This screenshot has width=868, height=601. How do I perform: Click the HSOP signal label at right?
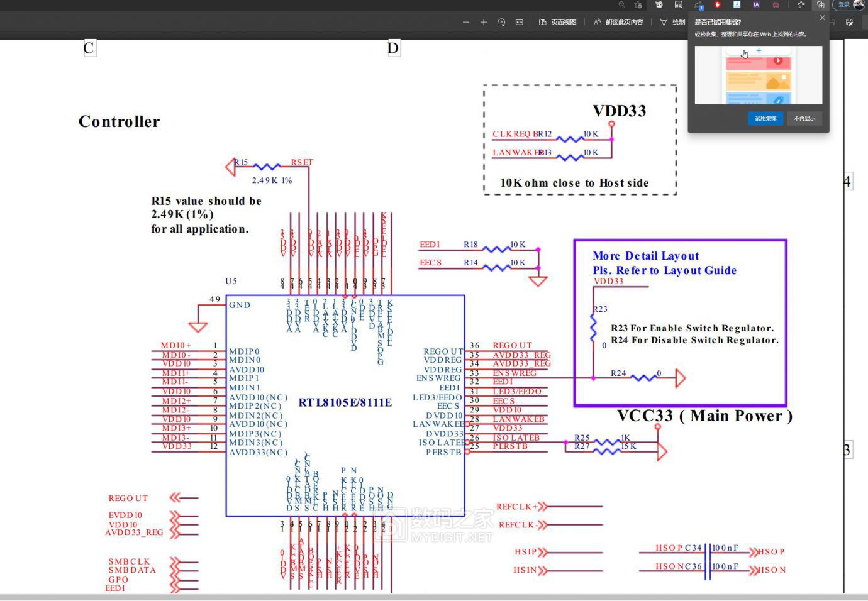coord(771,552)
